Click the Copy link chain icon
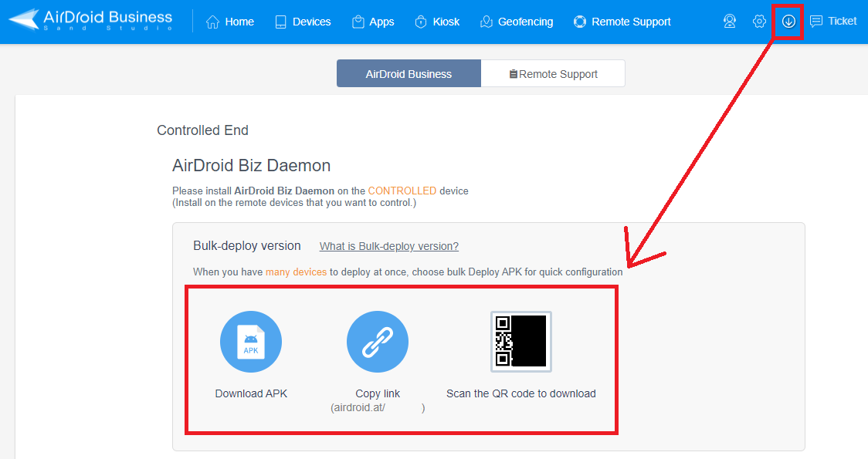Screen dimensions: 868x459 point(378,342)
